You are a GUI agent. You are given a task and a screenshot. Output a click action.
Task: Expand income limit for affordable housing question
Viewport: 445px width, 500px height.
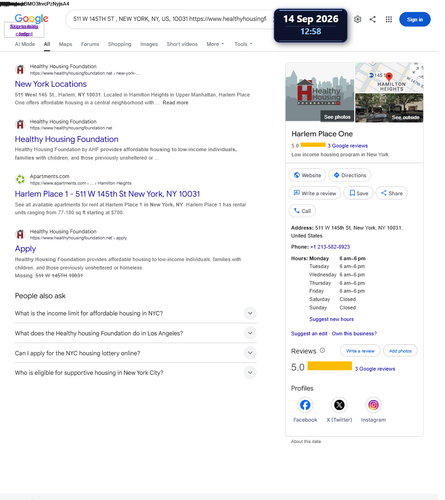[136, 313]
